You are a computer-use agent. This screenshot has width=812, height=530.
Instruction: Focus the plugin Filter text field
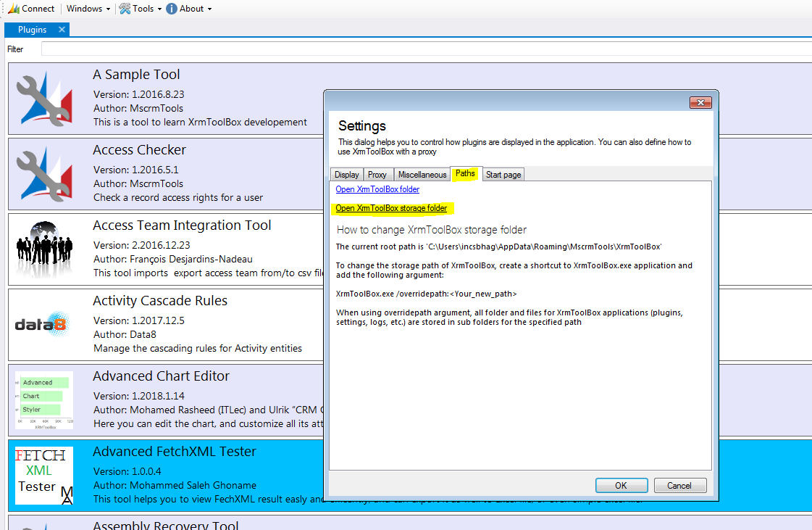426,49
